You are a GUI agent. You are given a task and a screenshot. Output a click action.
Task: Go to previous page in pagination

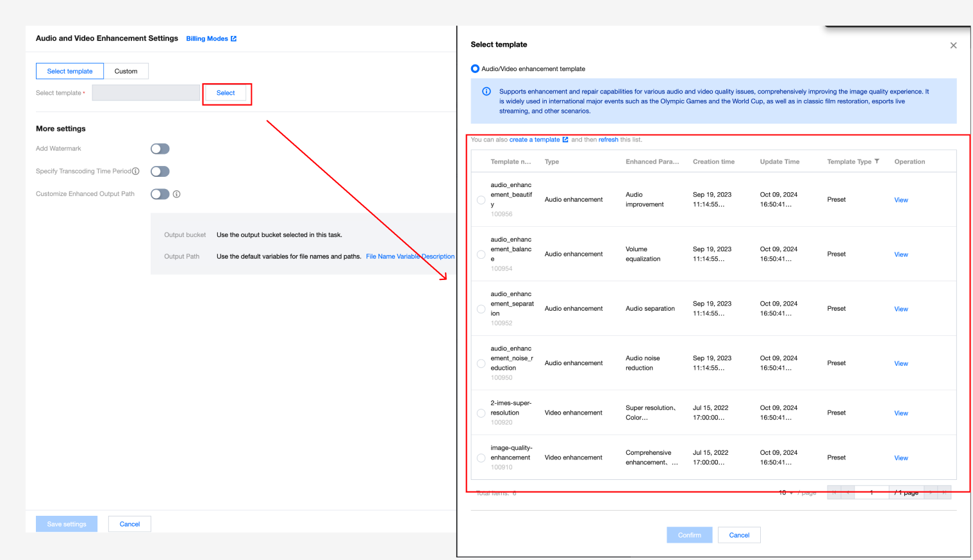[848, 493]
